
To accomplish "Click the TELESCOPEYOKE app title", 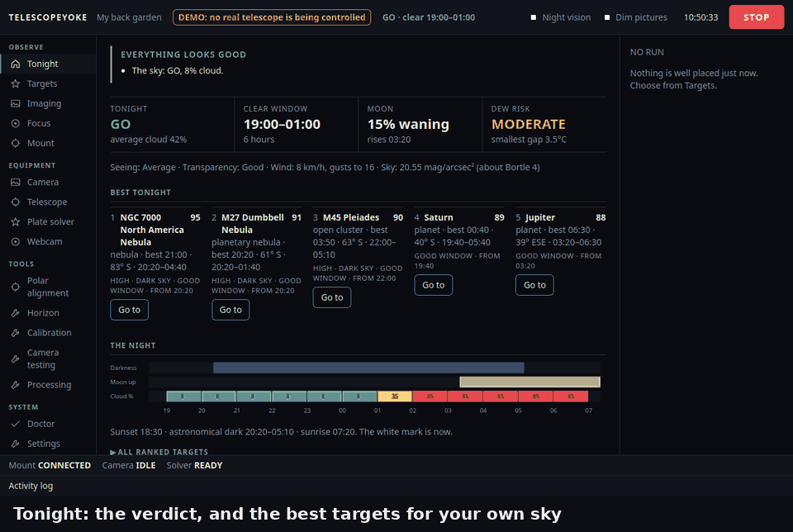I will [x=48, y=17].
